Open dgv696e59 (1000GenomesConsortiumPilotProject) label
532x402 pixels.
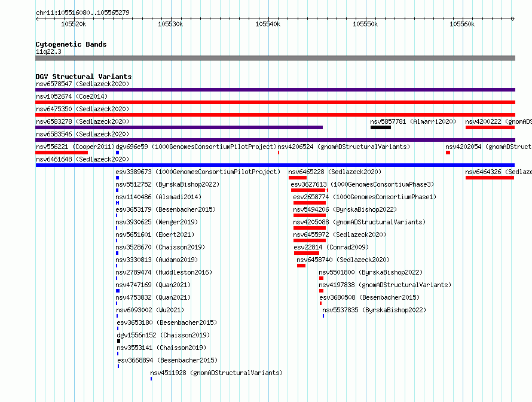click(x=197, y=147)
